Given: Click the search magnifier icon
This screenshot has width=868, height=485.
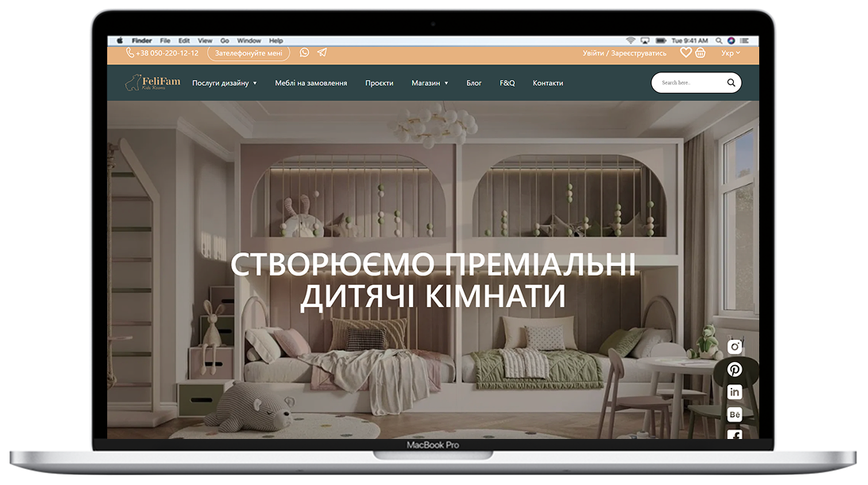Looking at the screenshot, I should (731, 83).
